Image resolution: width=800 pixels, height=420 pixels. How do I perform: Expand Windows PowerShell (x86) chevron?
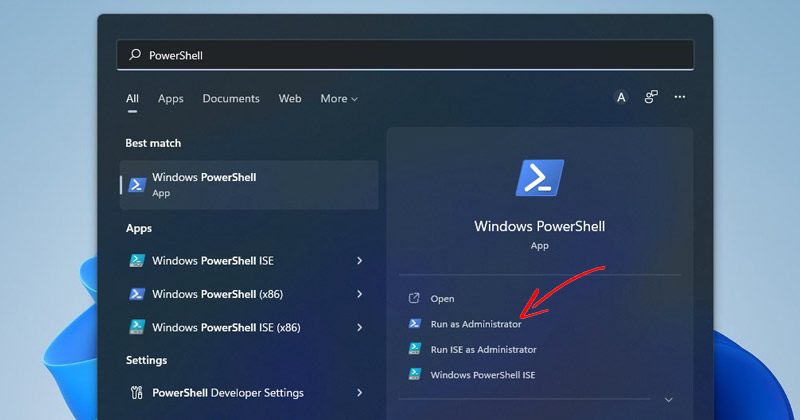pyautogui.click(x=360, y=294)
